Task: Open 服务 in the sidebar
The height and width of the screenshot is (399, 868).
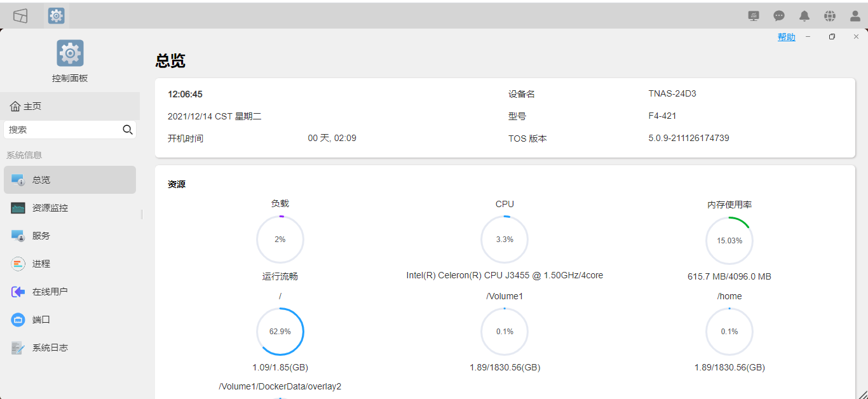Action: click(70, 236)
